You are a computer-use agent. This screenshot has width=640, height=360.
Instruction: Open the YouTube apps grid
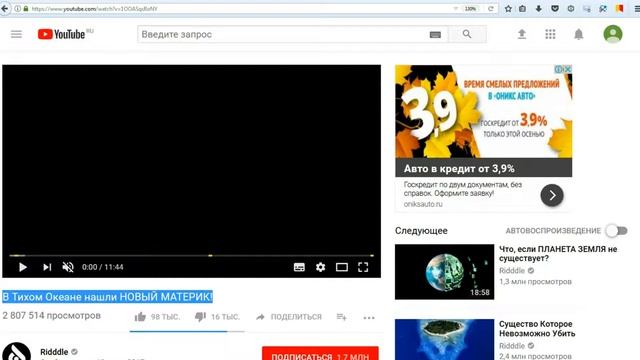click(x=550, y=34)
